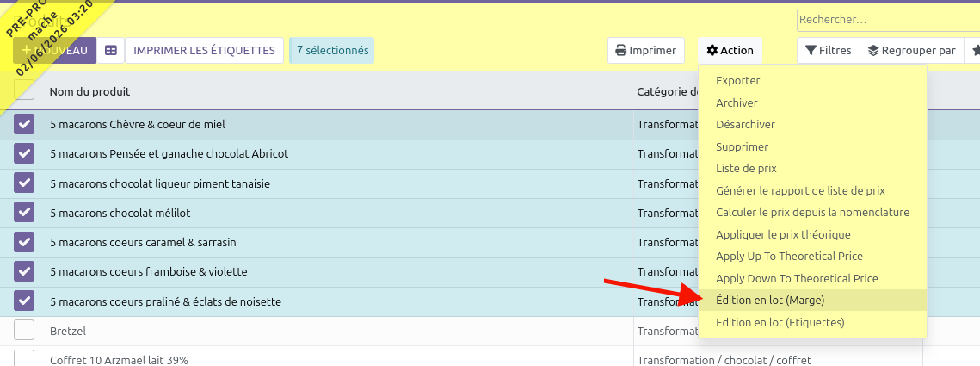Open product 5 macarons chocolat liqueur piment tanaisie
The height and width of the screenshot is (366, 980).
point(160,184)
